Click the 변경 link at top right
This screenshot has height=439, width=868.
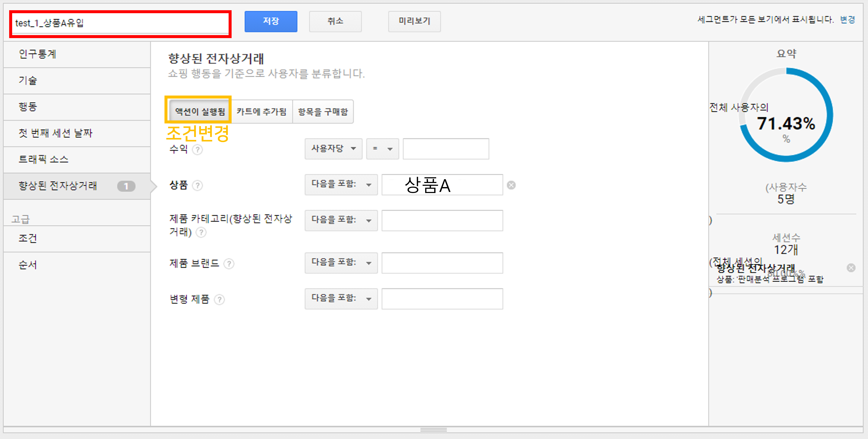847,20
